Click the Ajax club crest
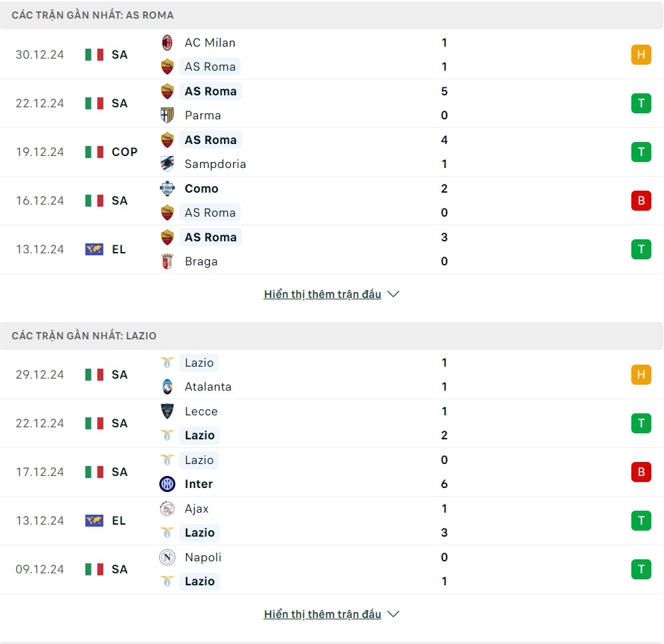 [x=167, y=509]
